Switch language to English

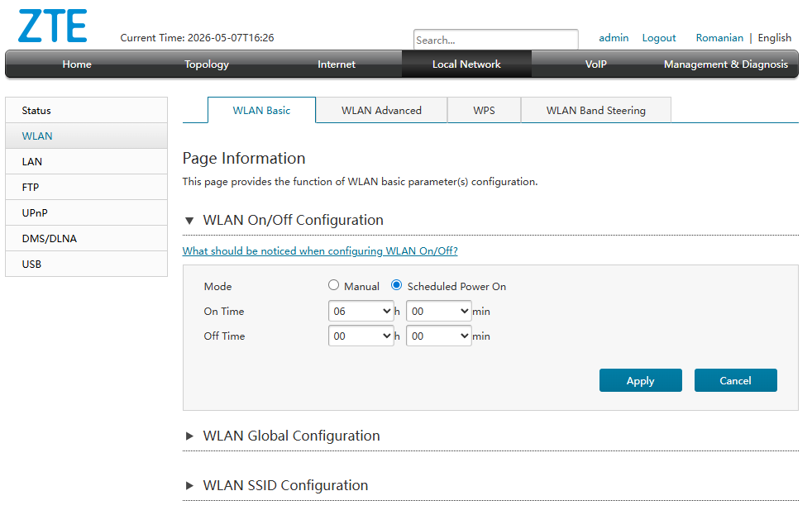pos(775,38)
